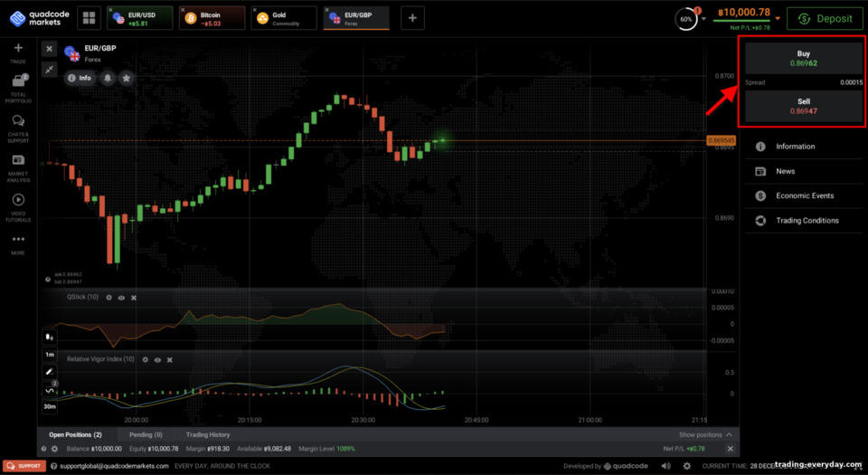Click the green Deposit button
Image resolution: width=868 pixels, height=475 pixels.
pyautogui.click(x=825, y=19)
